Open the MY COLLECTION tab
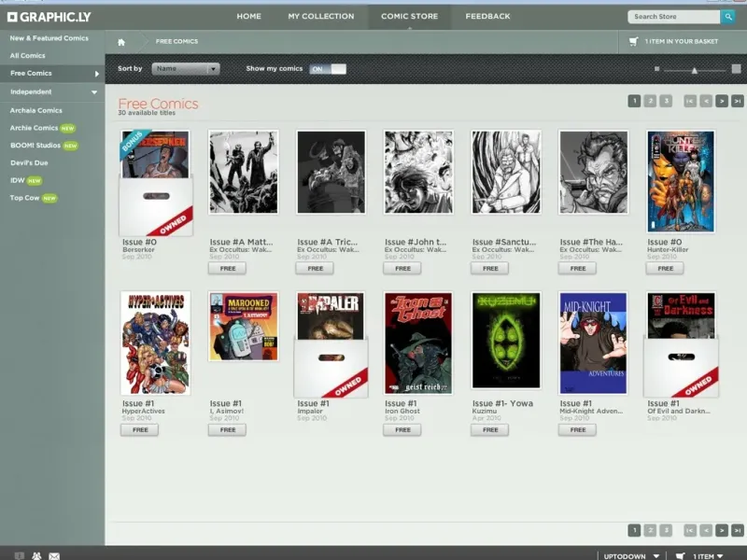Screen dimensions: 747x560 (321, 16)
